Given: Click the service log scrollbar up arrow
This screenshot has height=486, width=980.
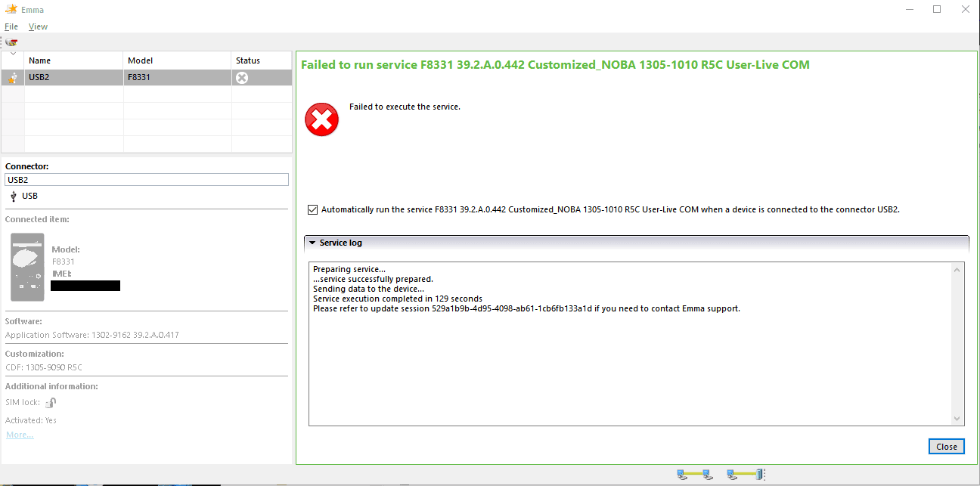Looking at the screenshot, I should pyautogui.click(x=958, y=269).
